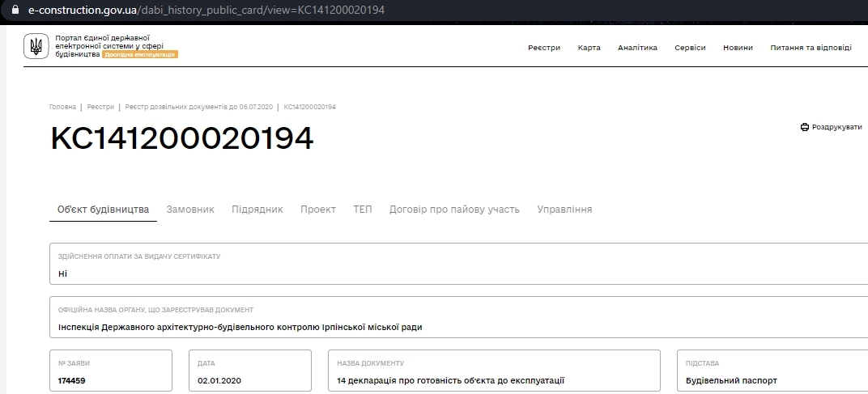Viewport: 868px width, 394px height.
Task: Click the browser address bar URL
Action: 206,10
